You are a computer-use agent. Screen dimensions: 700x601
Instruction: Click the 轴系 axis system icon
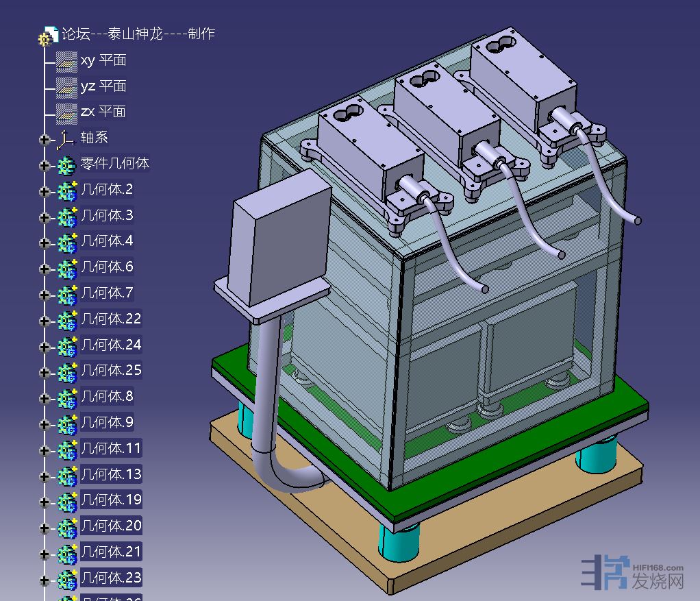[x=66, y=139]
